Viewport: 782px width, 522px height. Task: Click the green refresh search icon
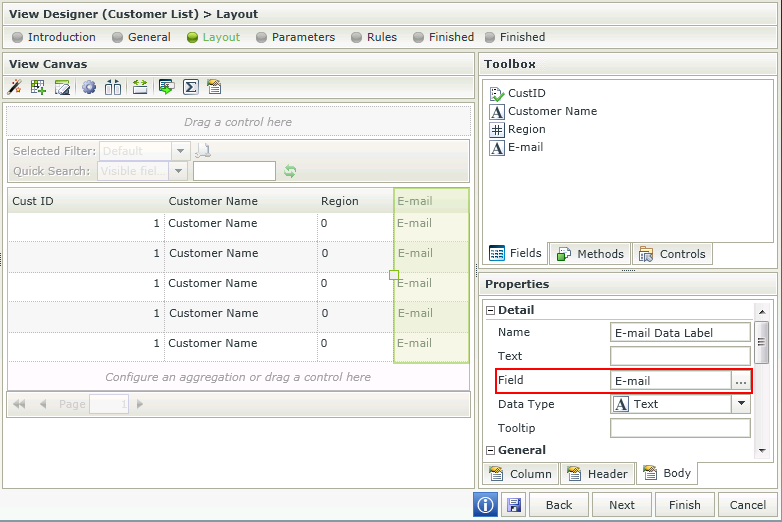(290, 171)
